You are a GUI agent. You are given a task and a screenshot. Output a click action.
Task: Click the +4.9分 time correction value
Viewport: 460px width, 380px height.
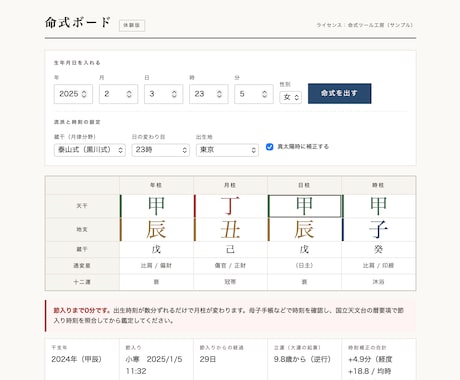tap(370, 365)
